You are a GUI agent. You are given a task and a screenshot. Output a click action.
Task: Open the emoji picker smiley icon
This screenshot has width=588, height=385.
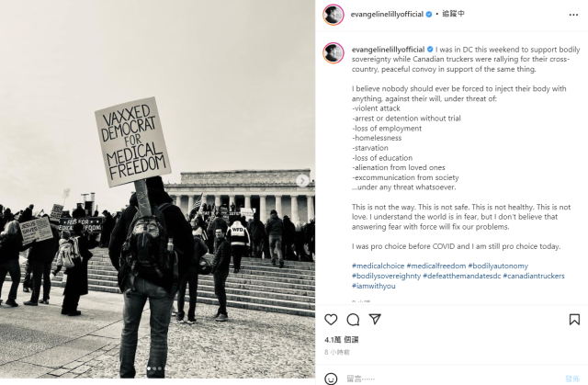pos(331,379)
